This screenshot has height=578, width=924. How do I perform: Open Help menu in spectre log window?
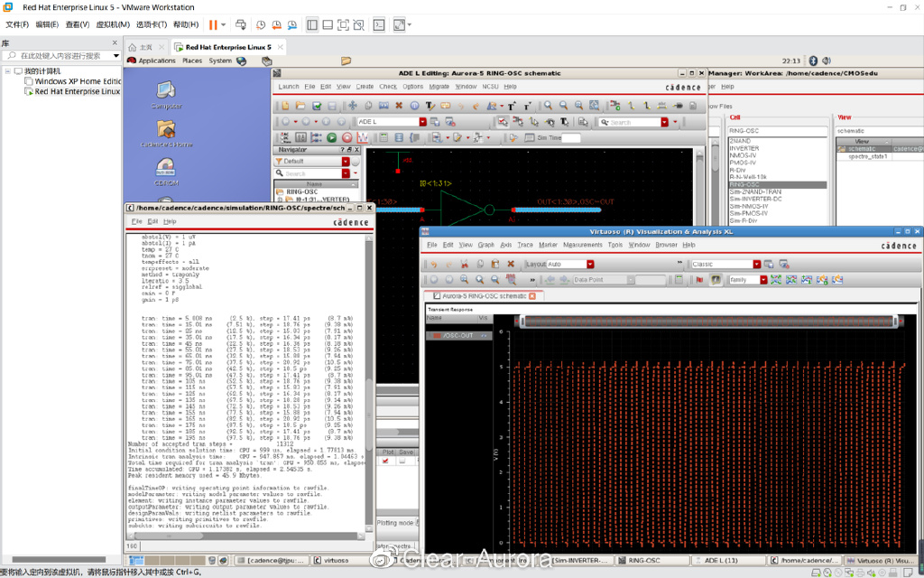170,222
